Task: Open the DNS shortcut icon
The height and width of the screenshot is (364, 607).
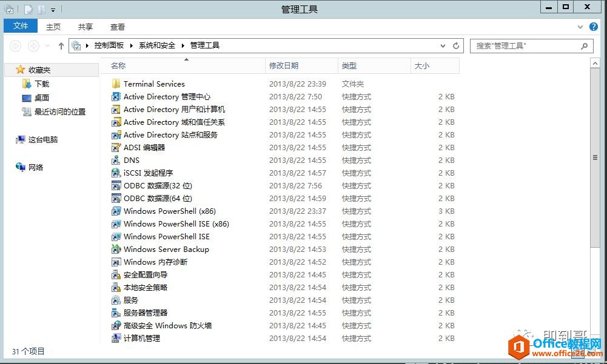Action: click(116, 160)
